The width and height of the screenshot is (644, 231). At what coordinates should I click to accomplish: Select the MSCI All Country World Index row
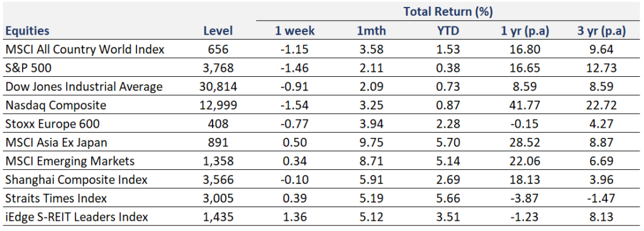tap(322, 50)
